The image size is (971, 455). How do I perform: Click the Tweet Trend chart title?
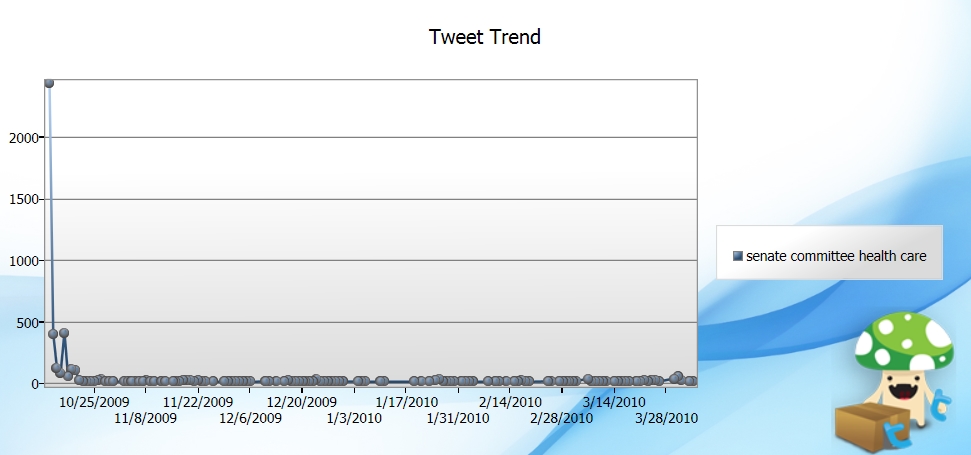pyautogui.click(x=485, y=37)
